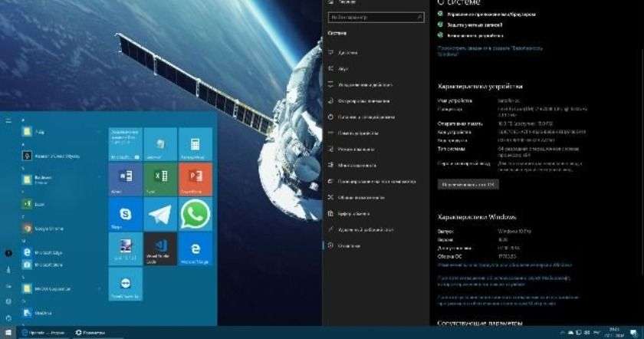Open the TeamViewer tile
Screen dimensions: 644x339
[124, 284]
